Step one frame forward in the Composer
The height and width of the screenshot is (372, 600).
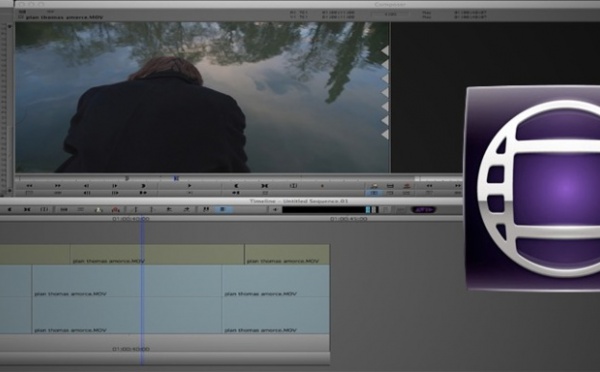115,186
